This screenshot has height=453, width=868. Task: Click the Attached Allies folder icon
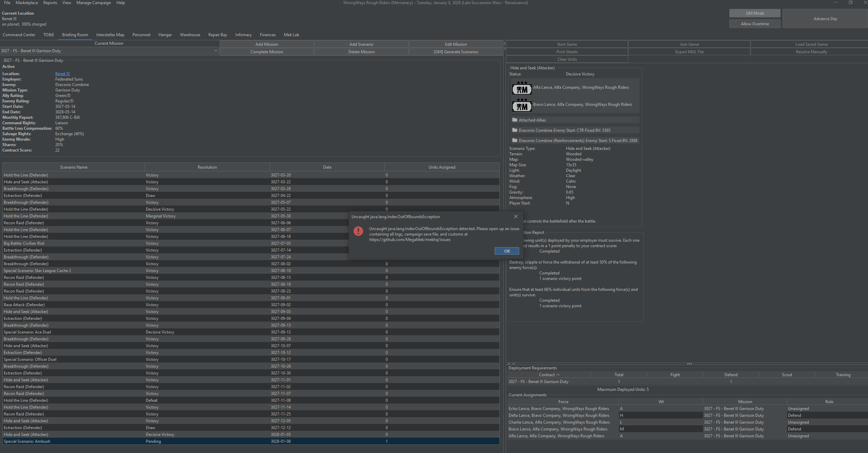514,120
